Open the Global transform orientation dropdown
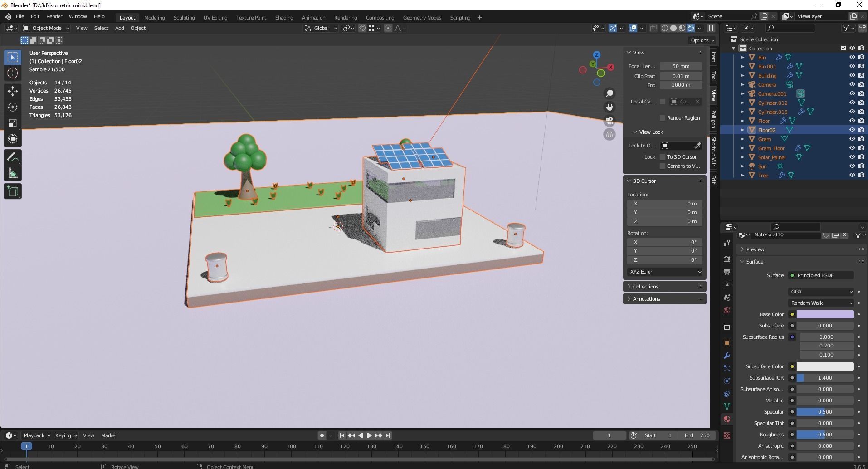Viewport: 868px width, 469px height. coord(321,28)
